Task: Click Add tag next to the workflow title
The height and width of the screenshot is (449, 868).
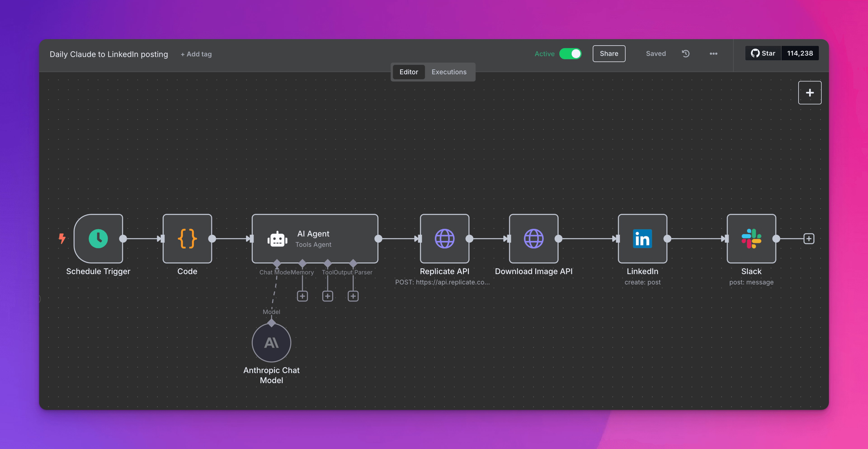Action: coord(196,54)
